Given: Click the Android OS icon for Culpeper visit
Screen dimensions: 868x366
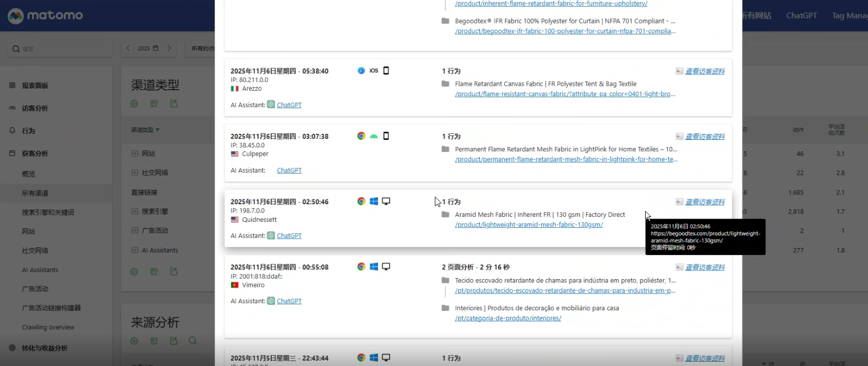Looking at the screenshot, I should [374, 136].
